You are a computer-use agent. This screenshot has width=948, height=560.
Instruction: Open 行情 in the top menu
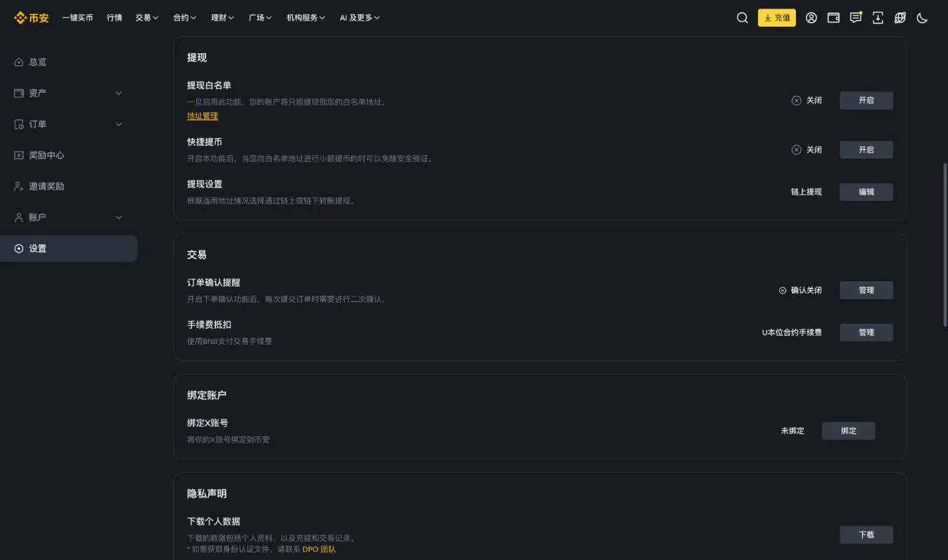(114, 18)
